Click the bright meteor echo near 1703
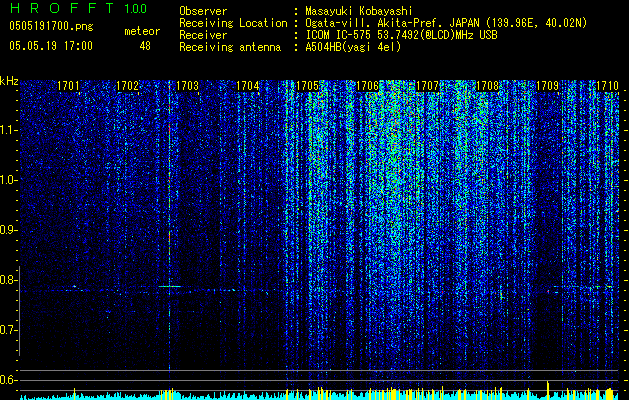 [x=170, y=286]
